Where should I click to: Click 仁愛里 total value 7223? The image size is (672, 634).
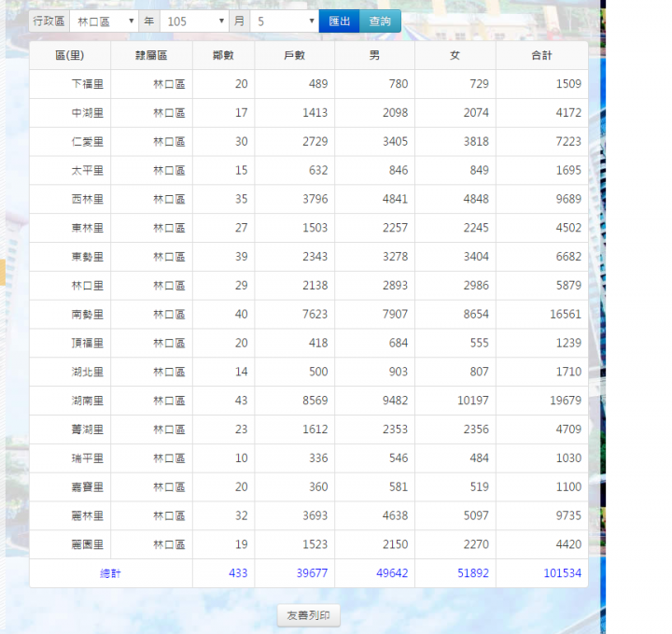pos(568,142)
